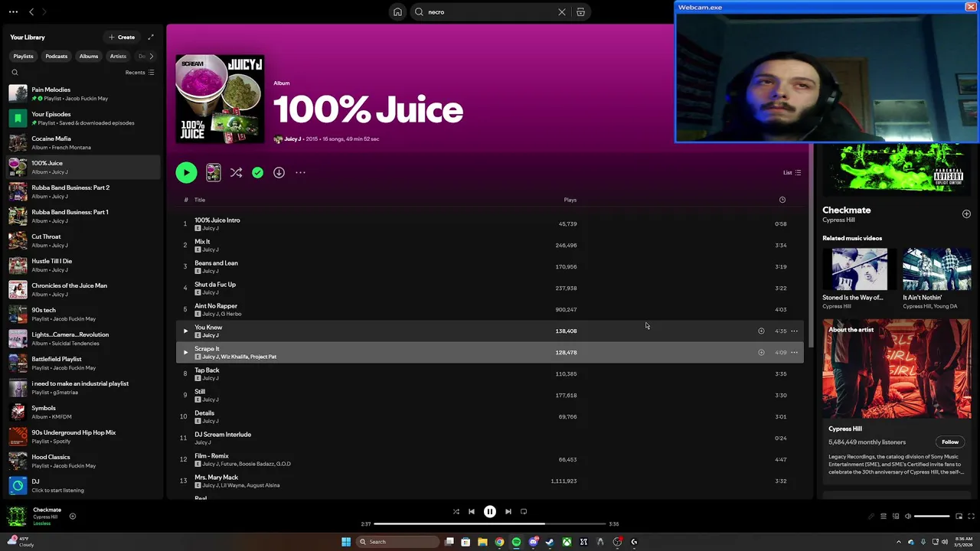Open Pain Melodies playlist
The width and height of the screenshot is (980, 551).
click(x=83, y=94)
